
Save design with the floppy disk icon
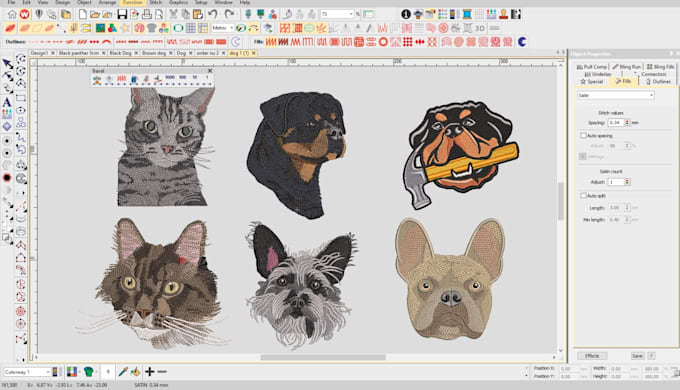[x=122, y=14]
